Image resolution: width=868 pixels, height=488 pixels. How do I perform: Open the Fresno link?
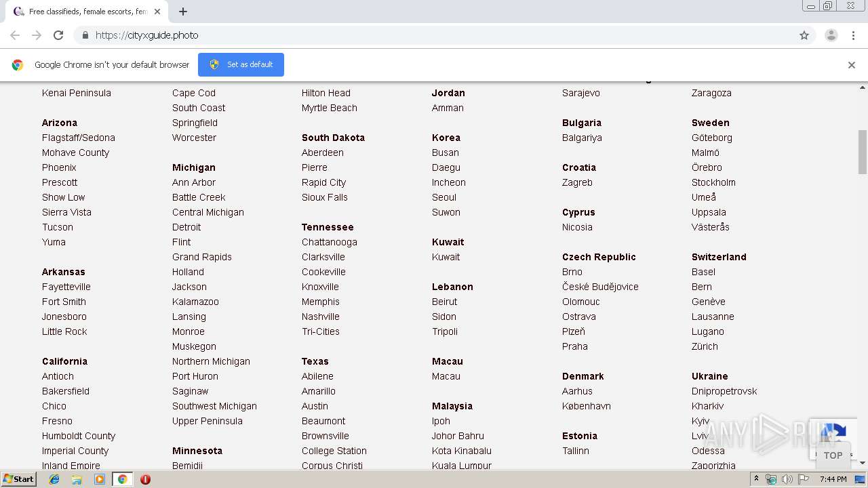(57, 421)
